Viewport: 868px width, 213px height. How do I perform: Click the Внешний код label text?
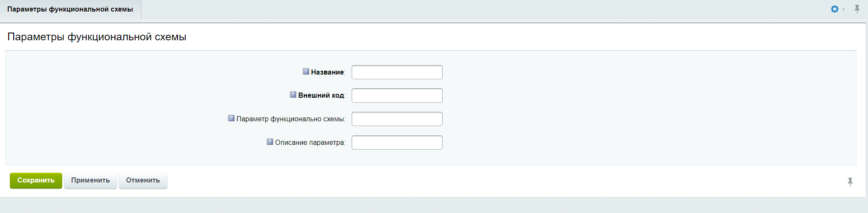click(321, 96)
